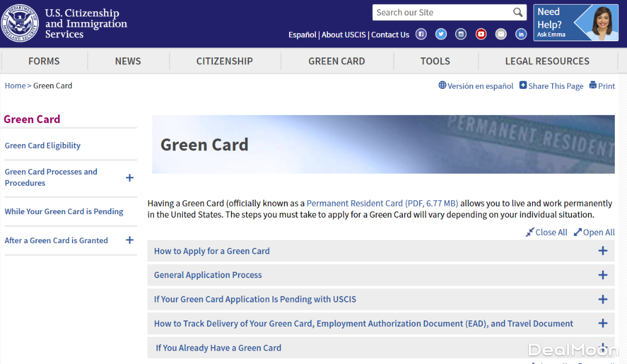
Task: Click Close All to collapse sections
Action: click(546, 232)
